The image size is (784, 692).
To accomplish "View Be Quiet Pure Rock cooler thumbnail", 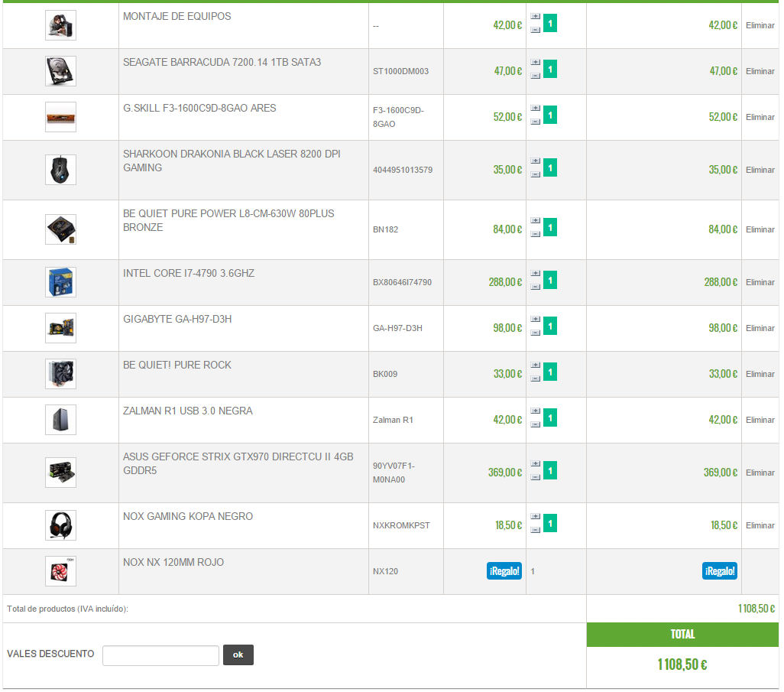I will [x=60, y=374].
